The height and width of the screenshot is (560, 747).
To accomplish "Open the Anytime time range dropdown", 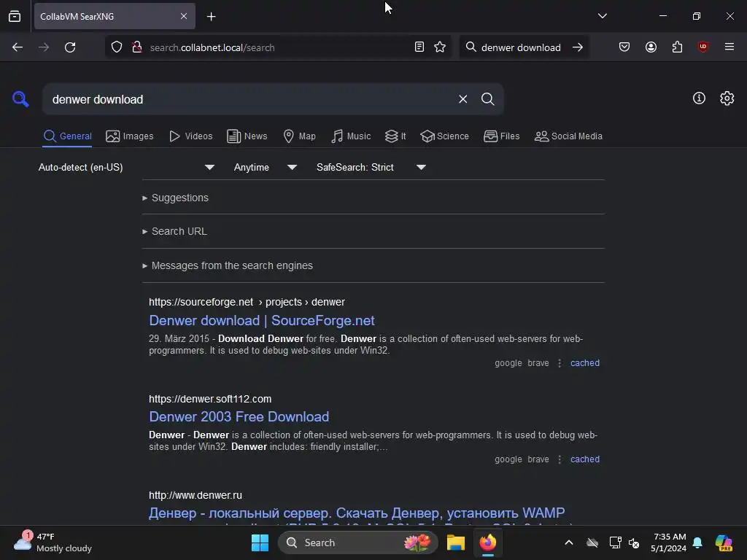I will (x=266, y=167).
